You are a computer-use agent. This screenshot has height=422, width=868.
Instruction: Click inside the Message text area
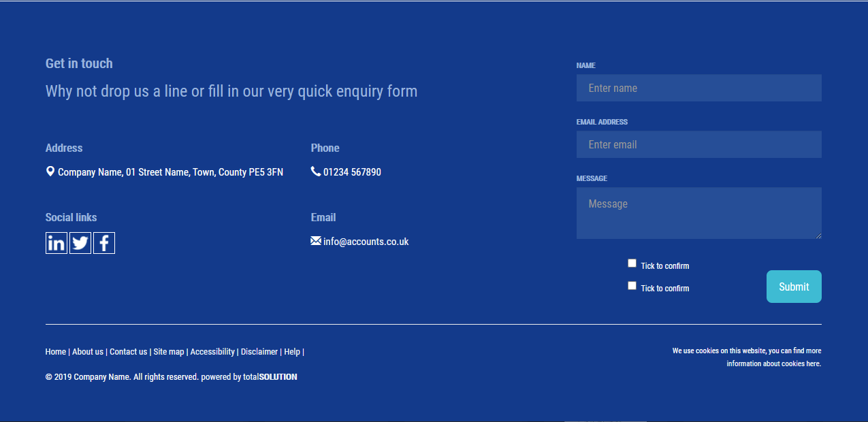(x=698, y=213)
